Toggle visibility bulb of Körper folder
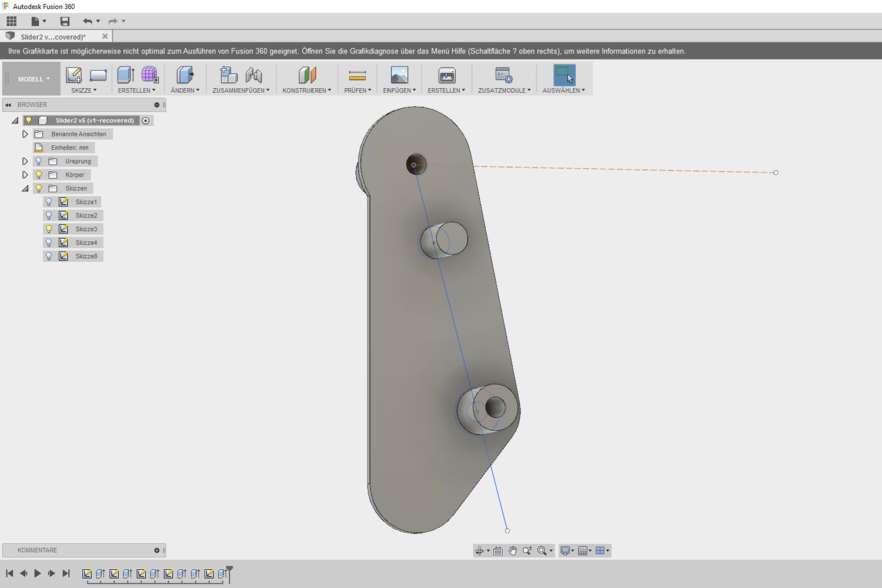Viewport: 882px width, 588px height. [39, 175]
